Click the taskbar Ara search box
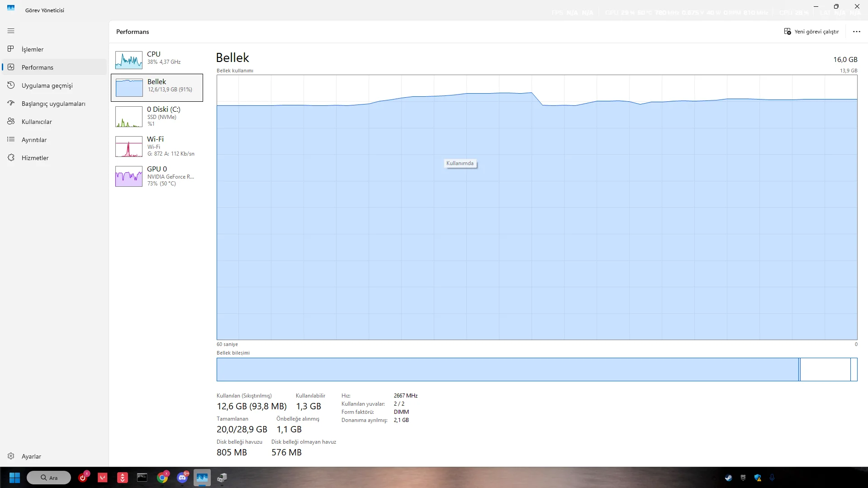This screenshot has height=488, width=868. (x=49, y=478)
